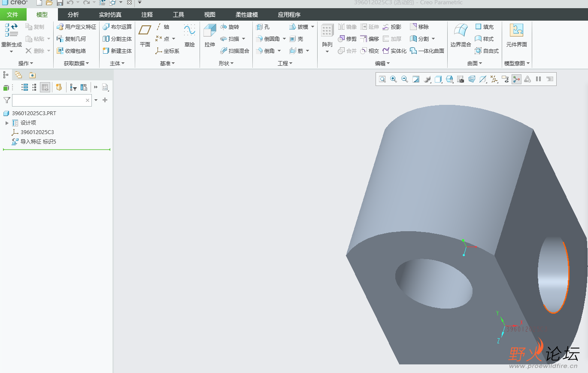This screenshot has height=373, width=588.
Task: Expand the 获取数据 group dropdown
Action: (76, 63)
